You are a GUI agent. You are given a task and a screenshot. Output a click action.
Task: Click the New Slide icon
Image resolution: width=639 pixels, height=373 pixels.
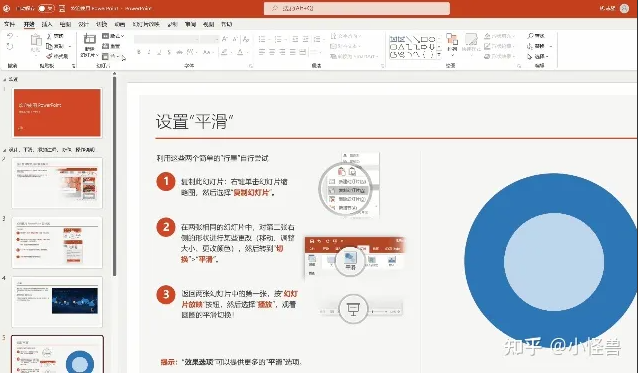(x=89, y=40)
